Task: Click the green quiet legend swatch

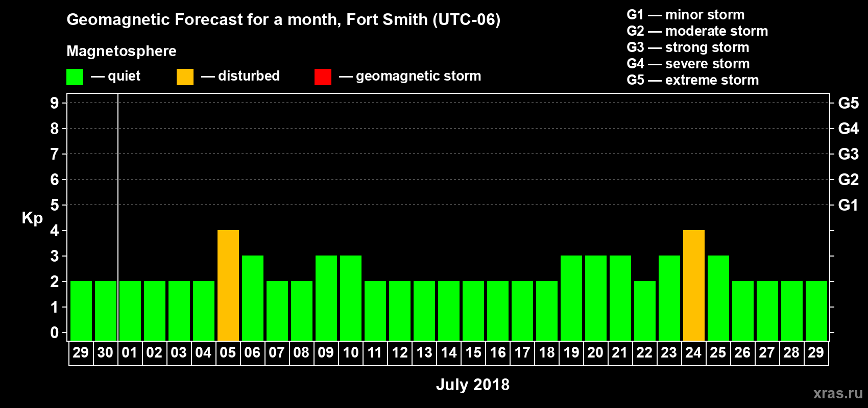Action: point(75,77)
